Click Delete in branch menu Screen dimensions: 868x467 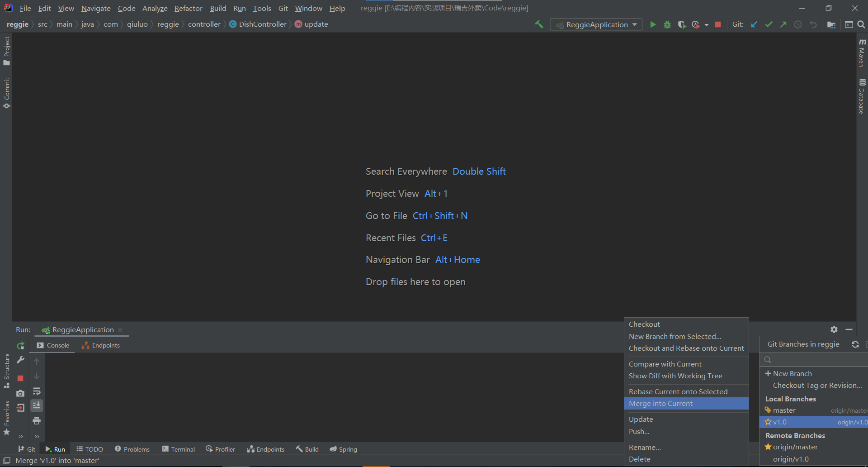tap(686, 459)
